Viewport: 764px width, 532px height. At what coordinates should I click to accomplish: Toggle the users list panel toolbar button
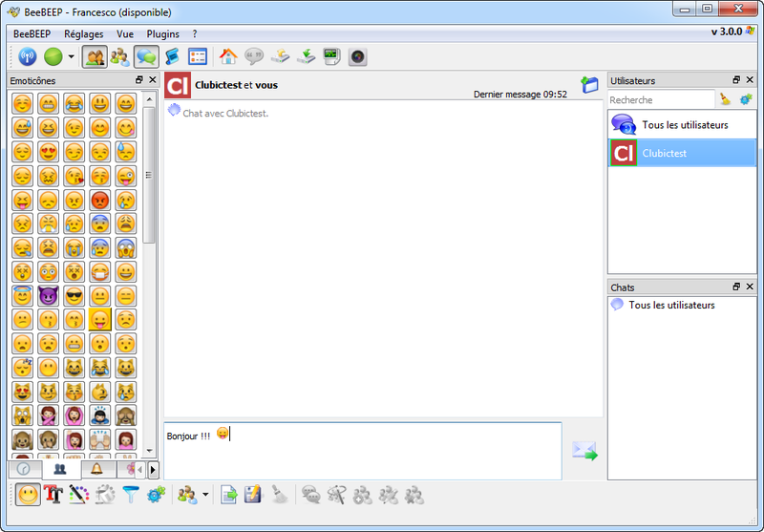(95, 57)
